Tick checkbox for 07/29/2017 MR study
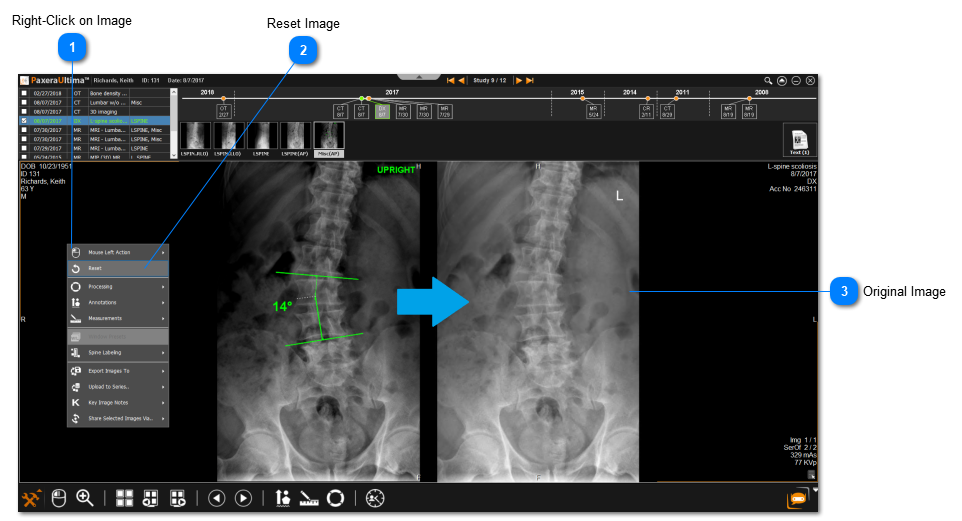The width and height of the screenshot is (962, 521). point(24,148)
